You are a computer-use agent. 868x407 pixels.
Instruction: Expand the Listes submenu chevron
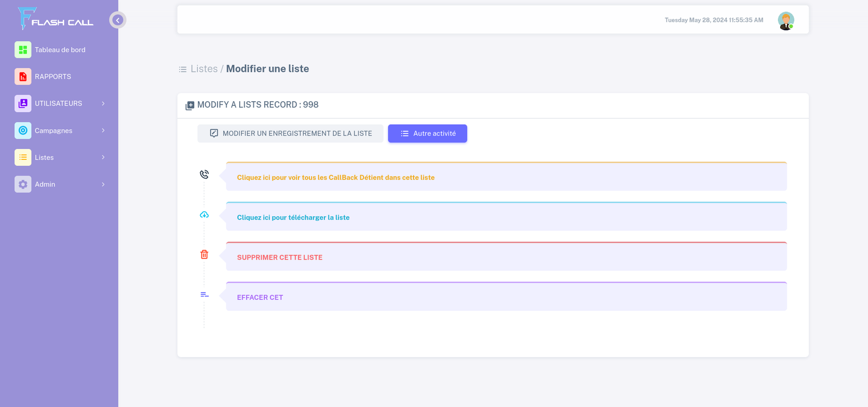(x=103, y=157)
